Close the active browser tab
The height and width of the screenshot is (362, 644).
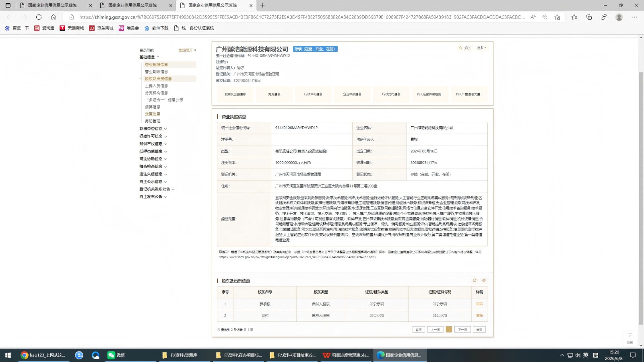pyautogui.click(x=251, y=5)
